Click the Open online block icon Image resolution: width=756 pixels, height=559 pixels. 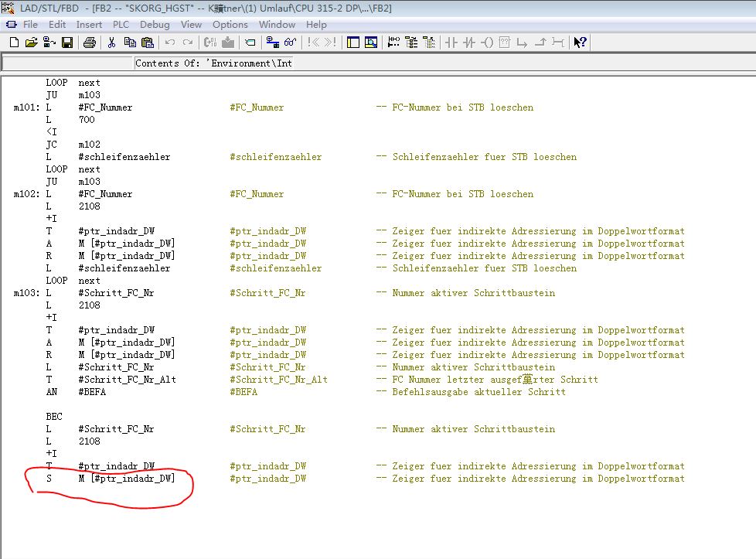click(49, 43)
